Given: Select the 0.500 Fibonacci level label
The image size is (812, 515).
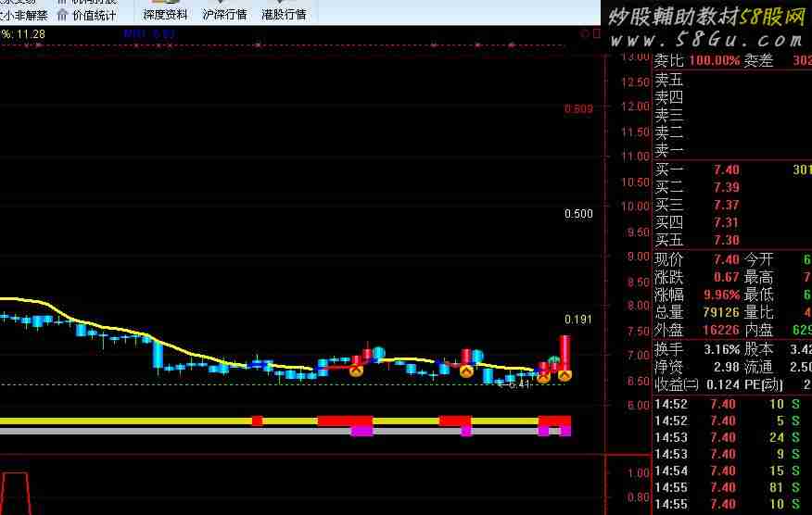Looking at the screenshot, I should pos(578,214).
